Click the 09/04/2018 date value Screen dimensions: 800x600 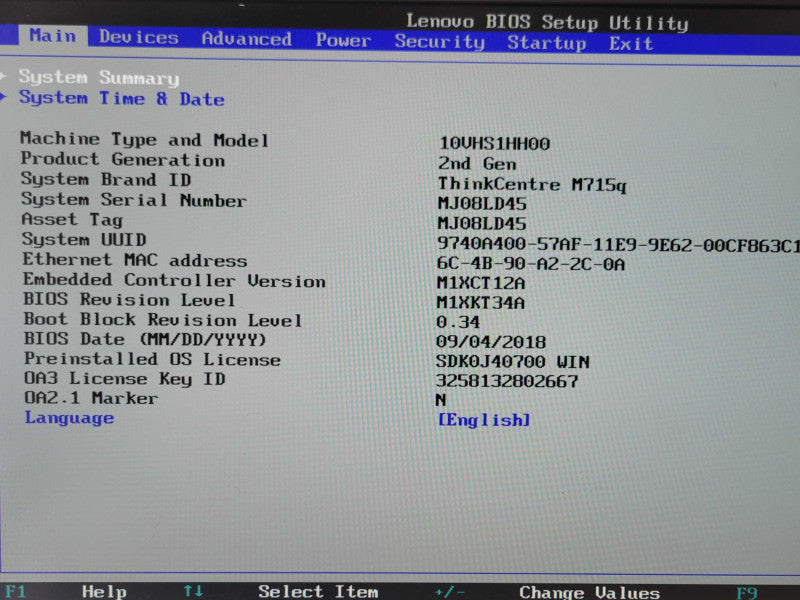491,342
